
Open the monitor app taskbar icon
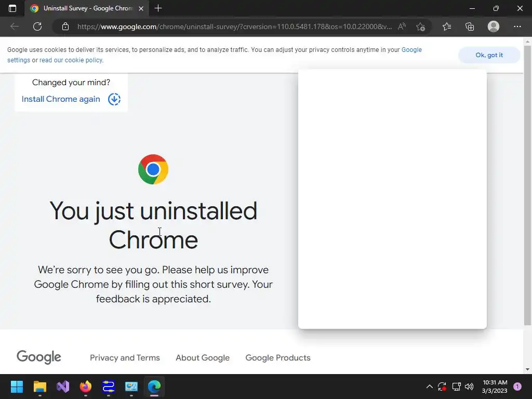tap(131, 387)
